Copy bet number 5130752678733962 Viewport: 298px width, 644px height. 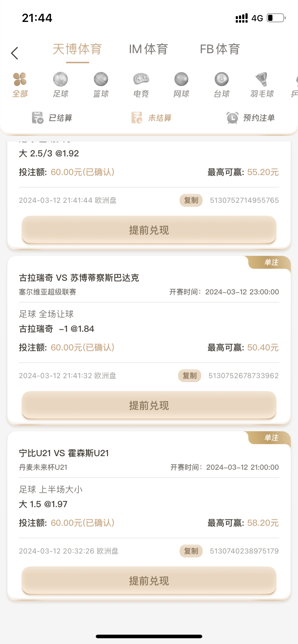pyautogui.click(x=190, y=376)
